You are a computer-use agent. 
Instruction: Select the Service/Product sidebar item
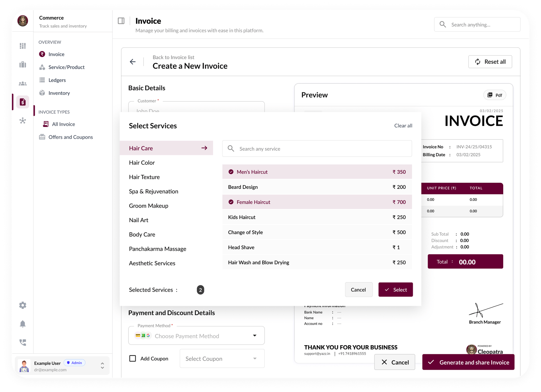[66, 67]
